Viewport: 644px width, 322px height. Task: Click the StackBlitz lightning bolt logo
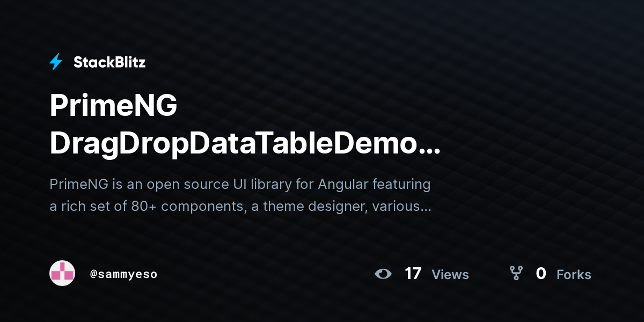coord(56,62)
